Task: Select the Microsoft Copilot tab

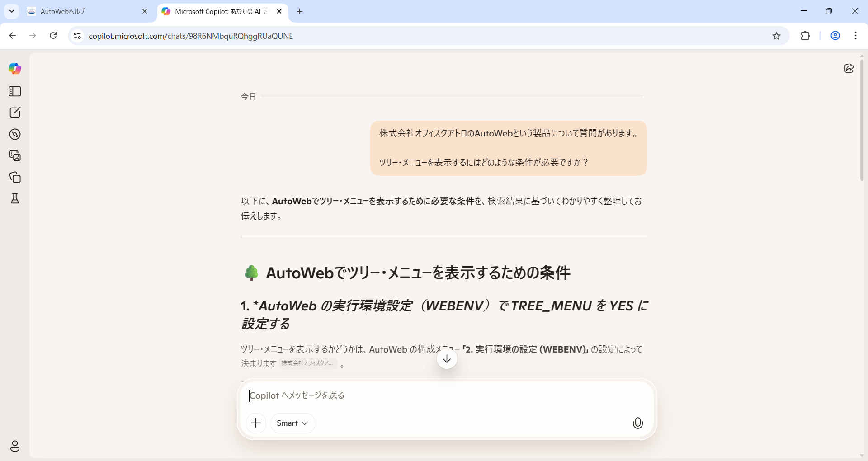Action: pyautogui.click(x=219, y=12)
